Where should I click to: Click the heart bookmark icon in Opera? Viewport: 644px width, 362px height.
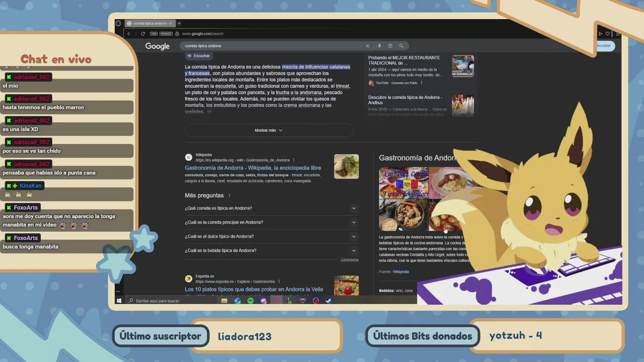click(607, 34)
